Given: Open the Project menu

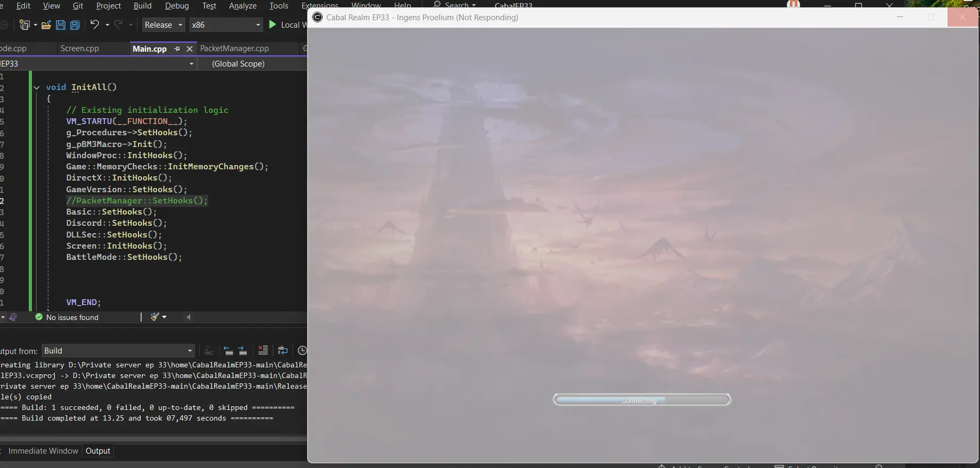Looking at the screenshot, I should 108,6.
